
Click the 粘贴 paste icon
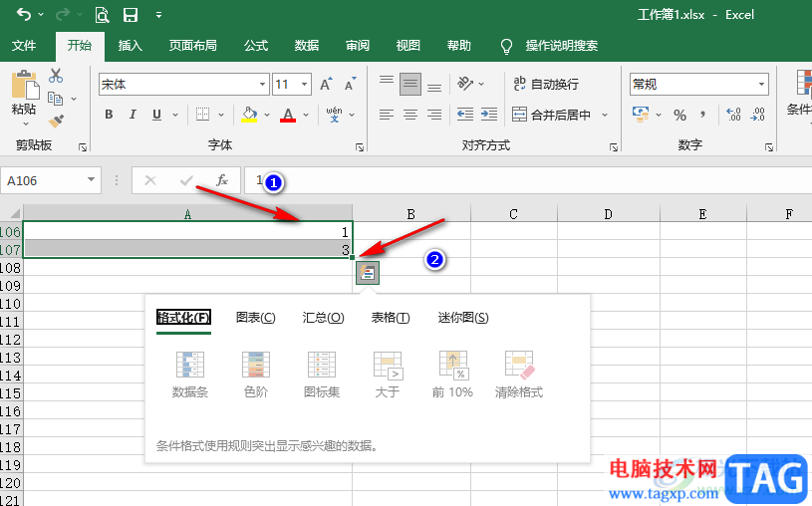pyautogui.click(x=25, y=84)
